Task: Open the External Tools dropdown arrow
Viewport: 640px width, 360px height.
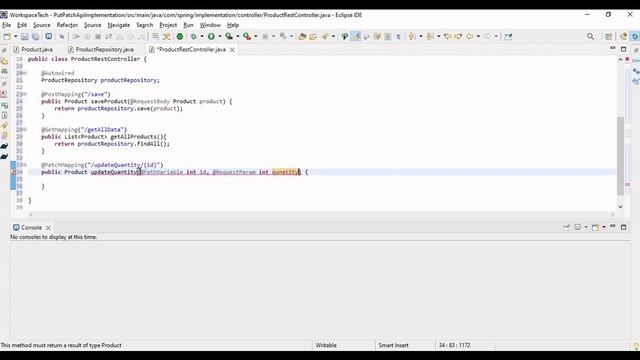Action: pyautogui.click(x=256, y=37)
